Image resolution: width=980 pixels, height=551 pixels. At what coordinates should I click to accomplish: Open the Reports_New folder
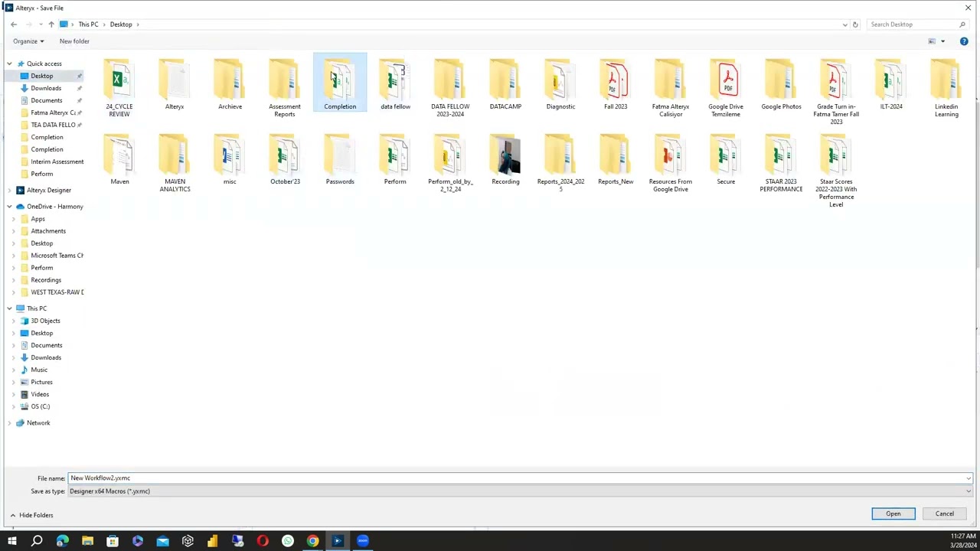coord(616,159)
